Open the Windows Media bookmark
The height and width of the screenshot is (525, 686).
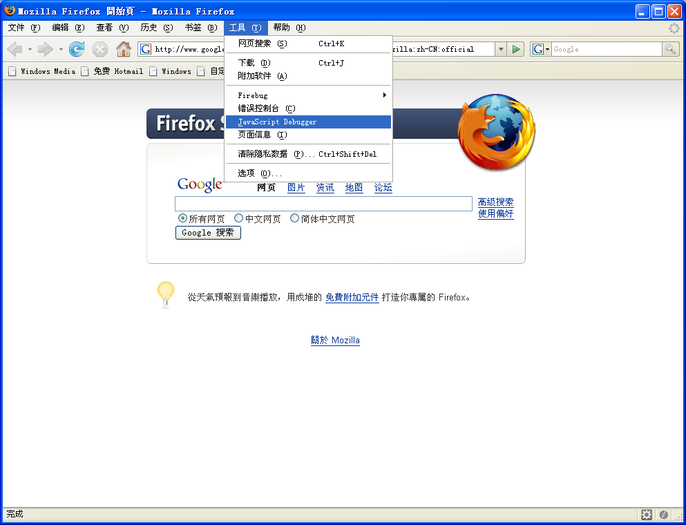42,71
